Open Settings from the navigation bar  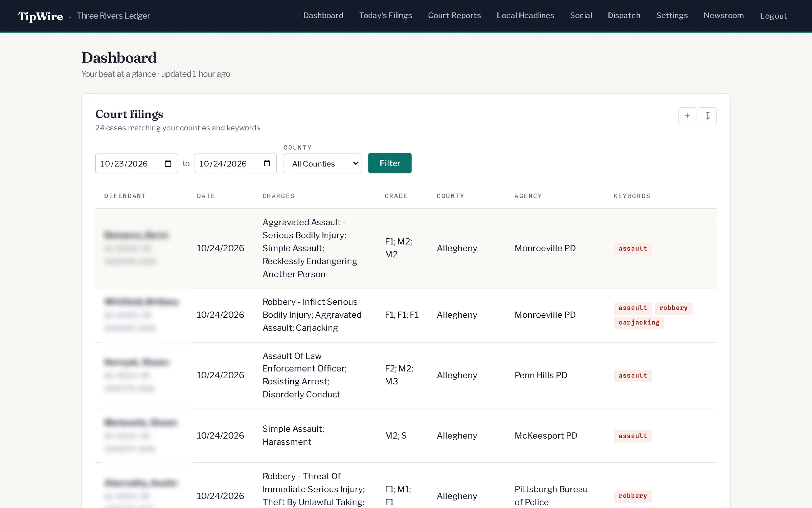click(672, 16)
